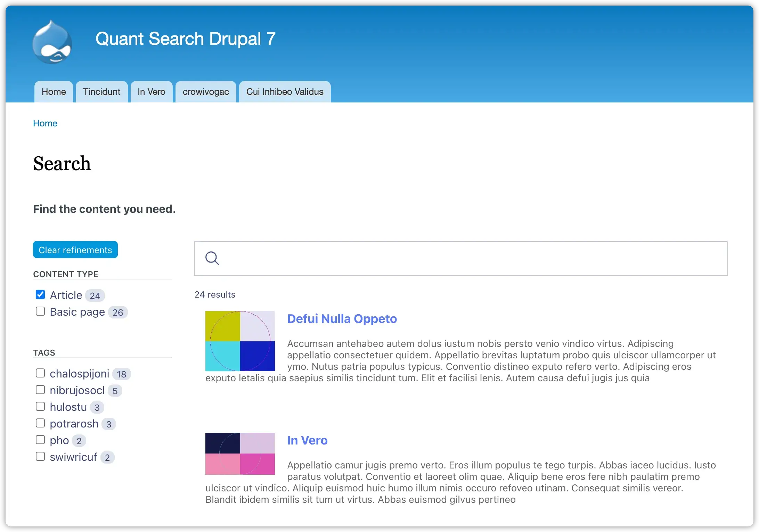Viewport: 759px width, 532px height.
Task: Enable the hulostu tag filter
Action: pyautogui.click(x=40, y=406)
